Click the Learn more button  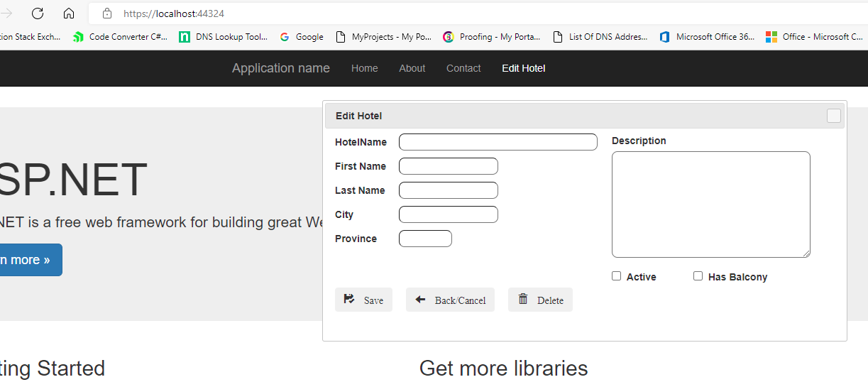[x=28, y=260]
